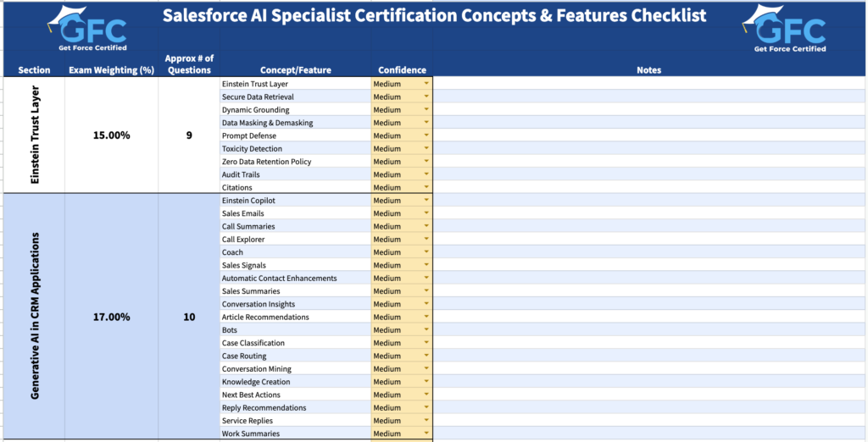The image size is (868, 442).
Task: Open Confidence dropdown for Audit Trails
Action: pos(426,174)
